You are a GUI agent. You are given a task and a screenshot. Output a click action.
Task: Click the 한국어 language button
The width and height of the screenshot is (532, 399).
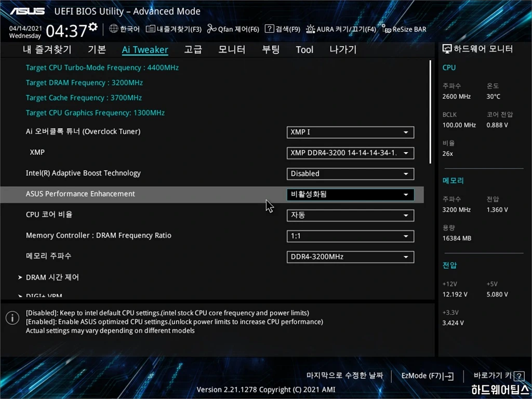point(125,29)
